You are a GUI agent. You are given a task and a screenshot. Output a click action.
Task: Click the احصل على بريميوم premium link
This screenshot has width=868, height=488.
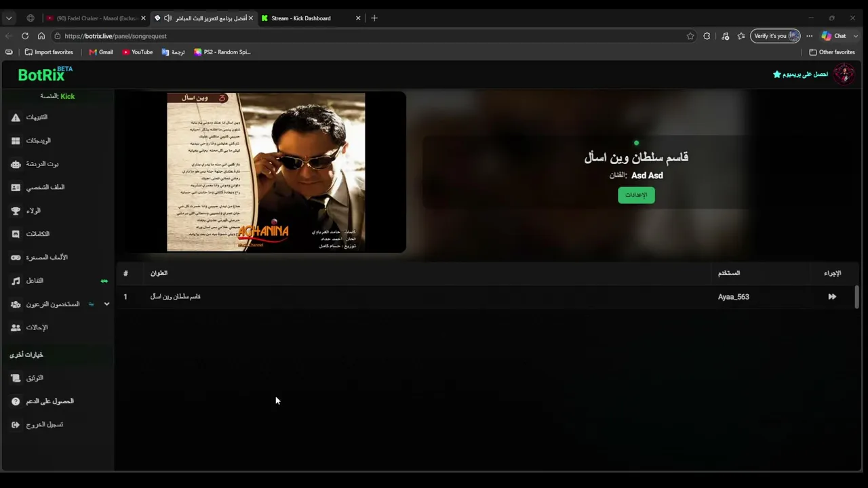(x=800, y=74)
